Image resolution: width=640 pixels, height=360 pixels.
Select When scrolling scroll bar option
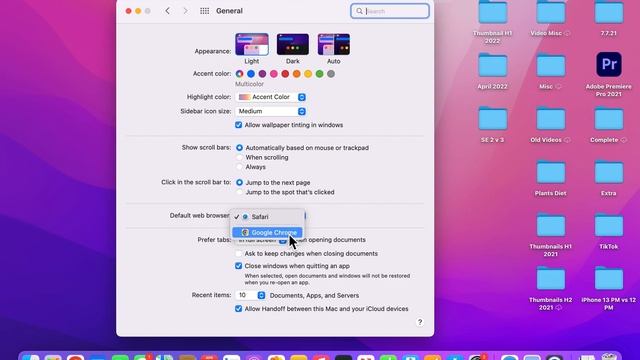[x=239, y=157]
